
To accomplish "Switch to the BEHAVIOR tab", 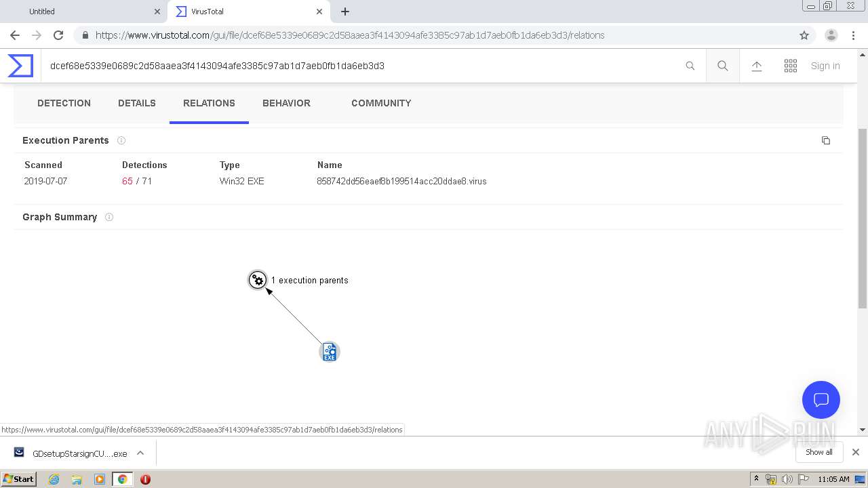I will click(x=286, y=103).
